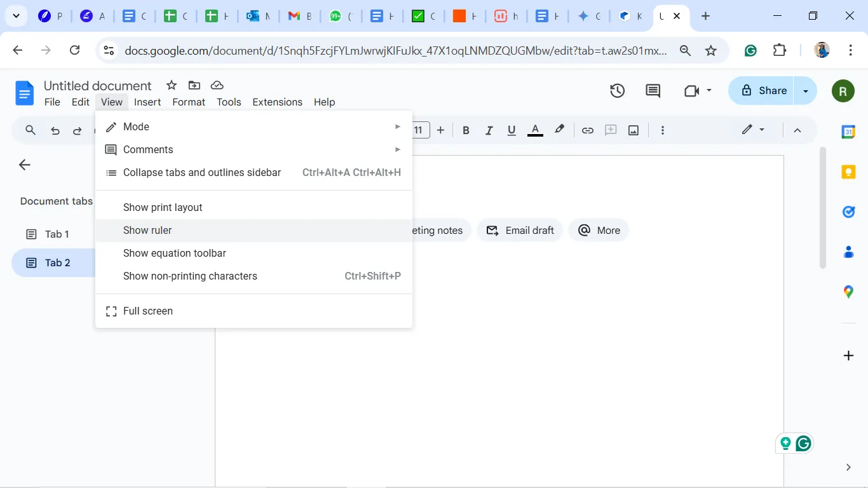Click the Add comment toolbar icon
The width and height of the screenshot is (868, 488).
(611, 130)
